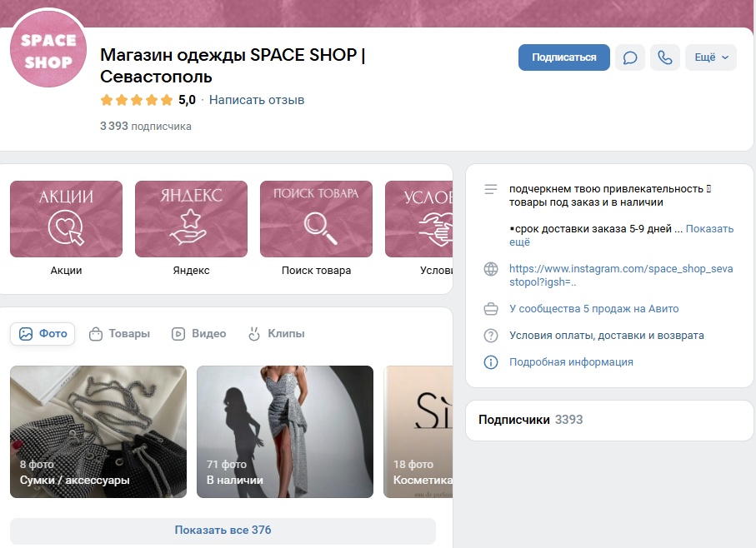This screenshot has width=756, height=548.
Task: Open the Instagram space_shop_sevastopol link
Action: 620,276
